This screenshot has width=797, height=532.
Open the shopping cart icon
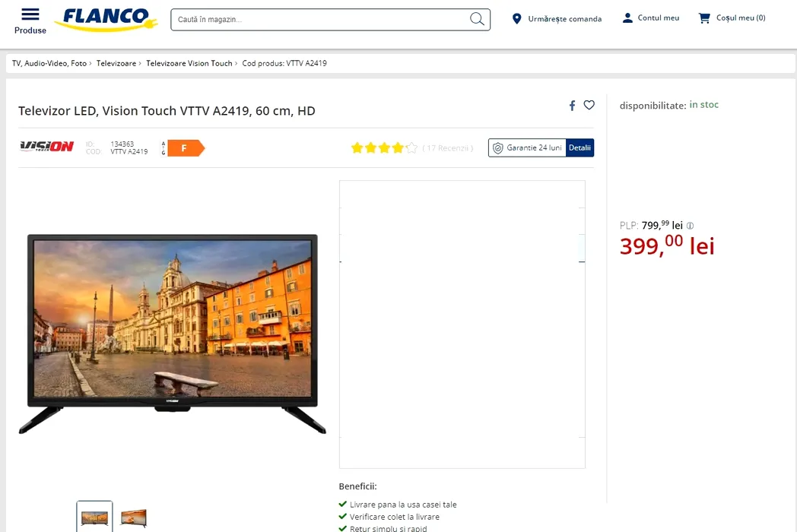(704, 17)
